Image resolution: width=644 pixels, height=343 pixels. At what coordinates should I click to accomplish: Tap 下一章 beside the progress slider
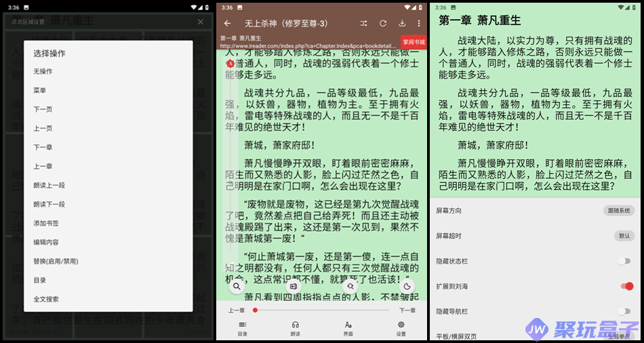[407, 310]
